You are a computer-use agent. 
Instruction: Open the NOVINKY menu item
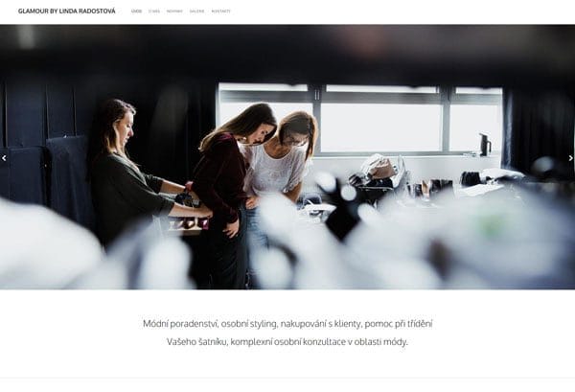click(174, 12)
